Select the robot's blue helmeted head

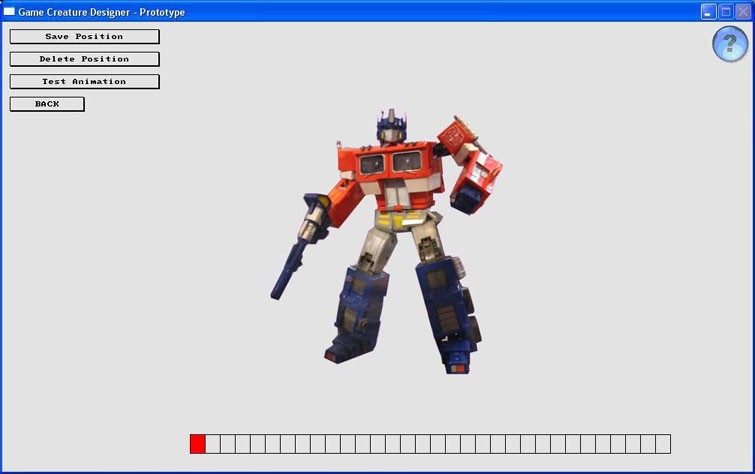click(x=390, y=127)
